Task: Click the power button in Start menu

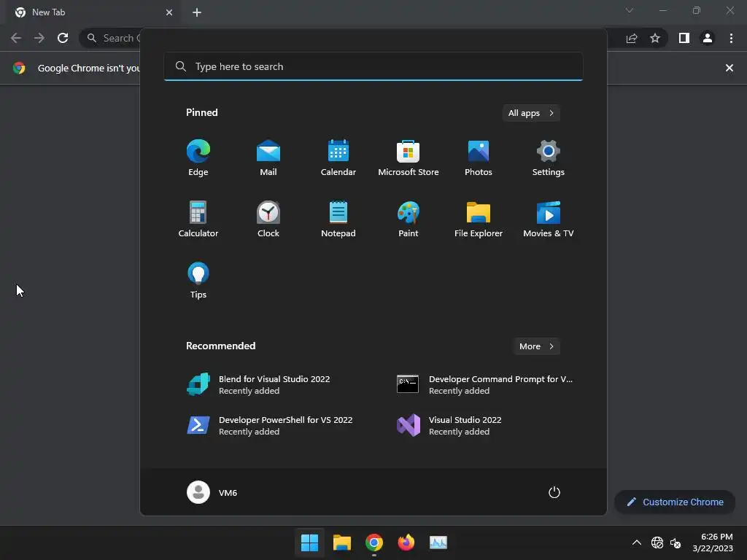Action: click(x=554, y=492)
